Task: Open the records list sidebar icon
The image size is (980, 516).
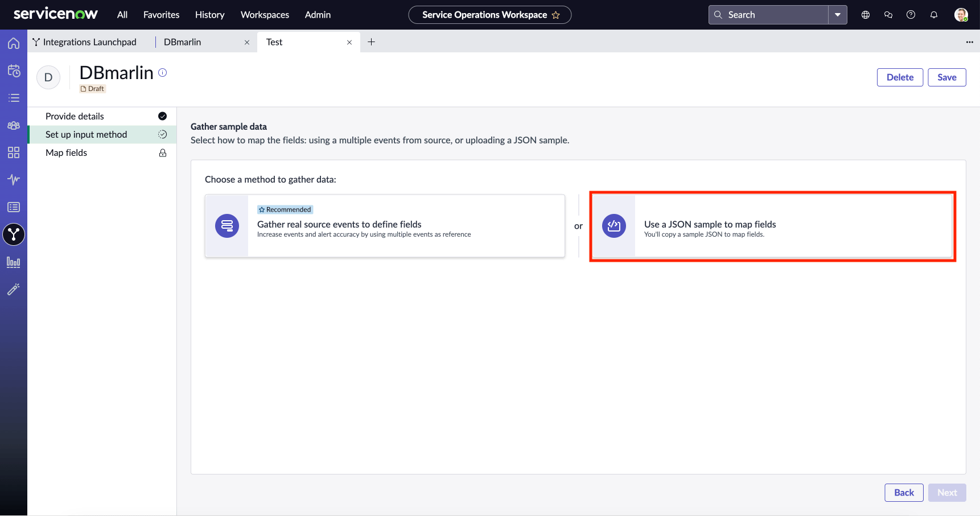Action: [x=14, y=207]
